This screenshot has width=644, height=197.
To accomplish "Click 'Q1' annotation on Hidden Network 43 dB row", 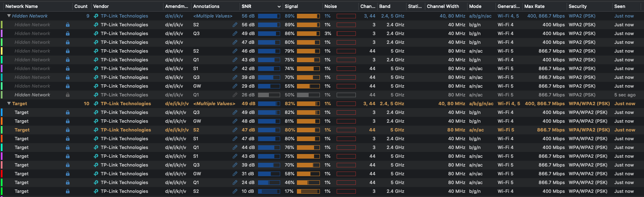I will tap(196, 60).
